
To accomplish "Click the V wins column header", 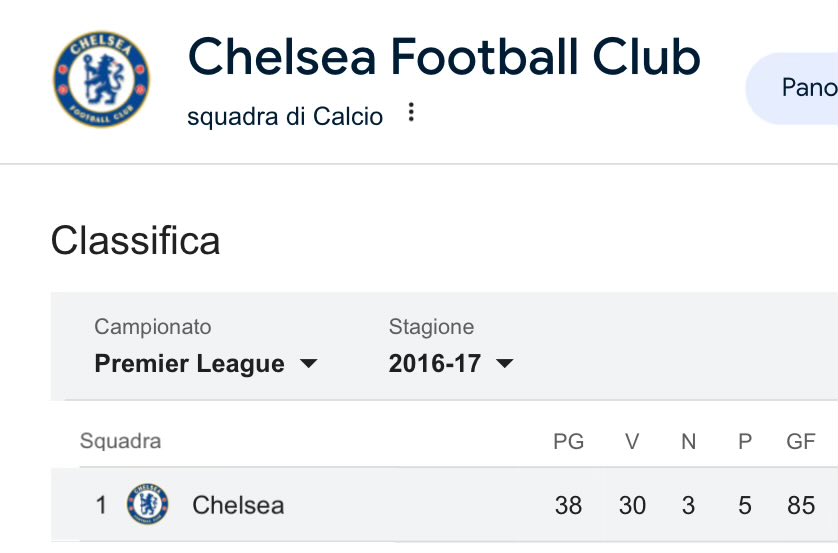I will tap(632, 441).
